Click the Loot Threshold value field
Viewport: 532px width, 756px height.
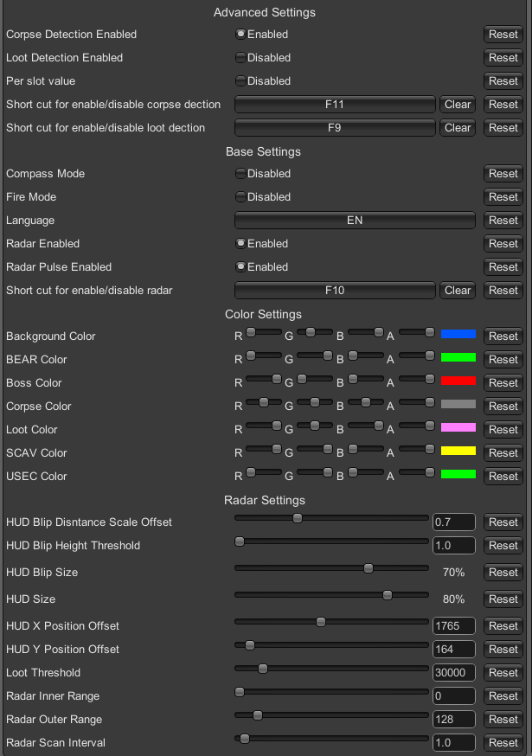[x=454, y=673]
